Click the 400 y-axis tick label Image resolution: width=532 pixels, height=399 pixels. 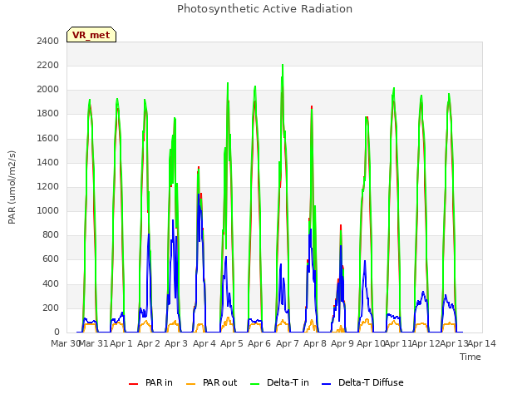tap(51, 283)
